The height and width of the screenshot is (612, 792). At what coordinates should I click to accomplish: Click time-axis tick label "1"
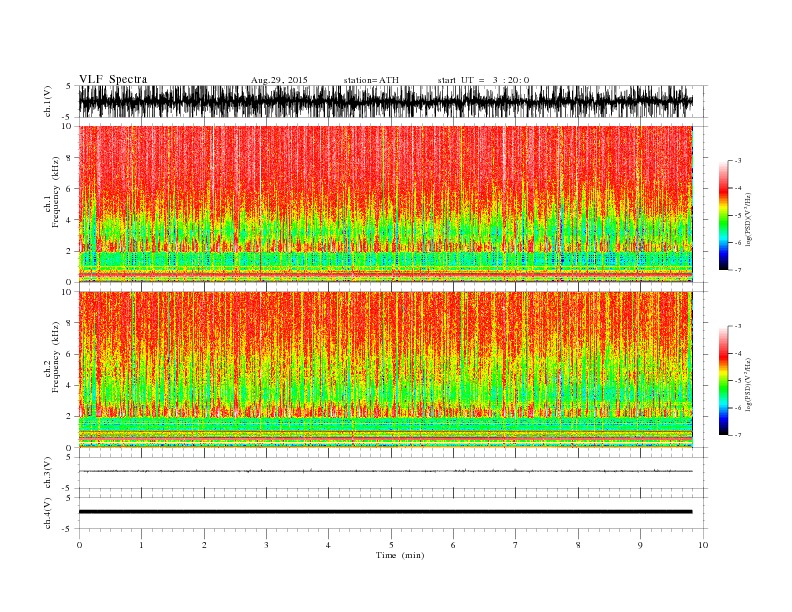coord(141,545)
